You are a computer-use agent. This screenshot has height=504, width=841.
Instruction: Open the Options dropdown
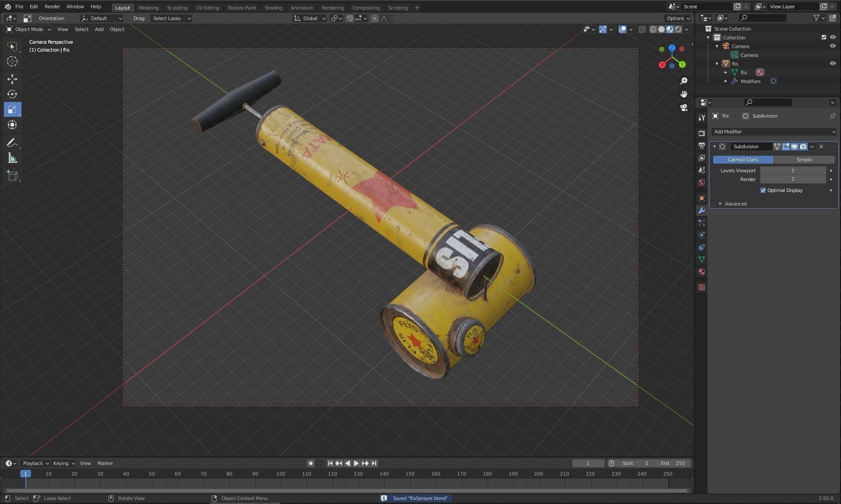678,18
